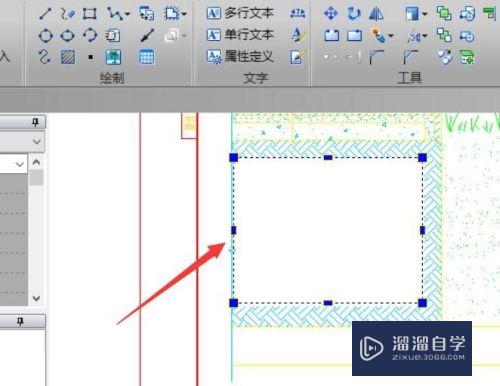Click the dashed-border region icon
500x386 pixels.
(172, 14)
